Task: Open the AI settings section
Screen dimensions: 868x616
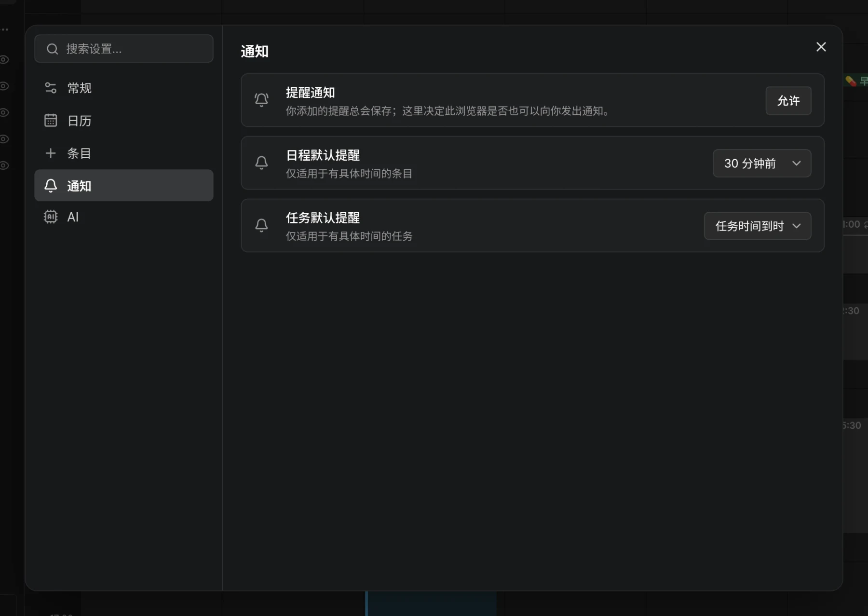Action: (x=123, y=217)
